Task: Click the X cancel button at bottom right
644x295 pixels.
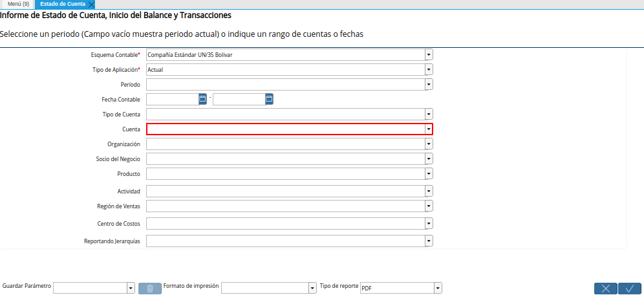Action: [606, 289]
